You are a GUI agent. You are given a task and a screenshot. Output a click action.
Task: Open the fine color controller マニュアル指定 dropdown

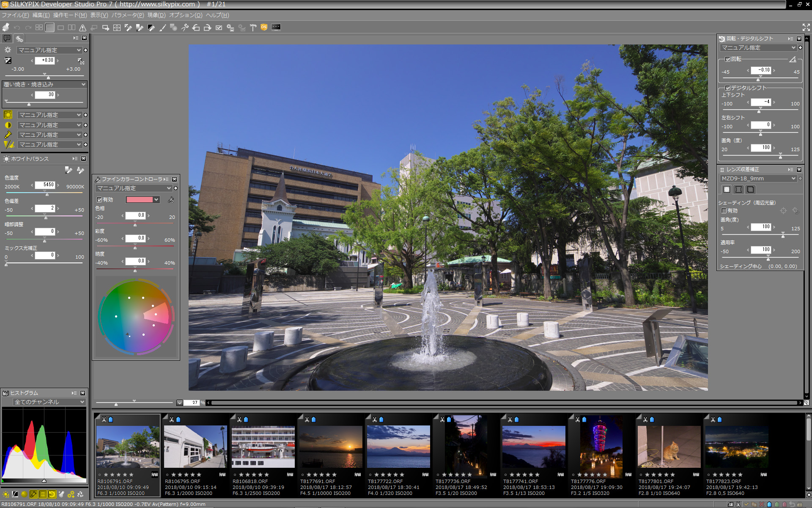tap(134, 188)
